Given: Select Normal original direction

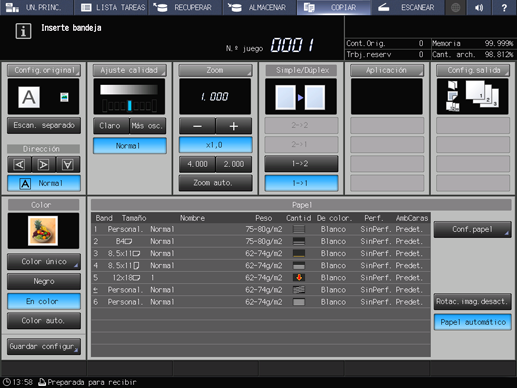Looking at the screenshot, I should [x=44, y=183].
